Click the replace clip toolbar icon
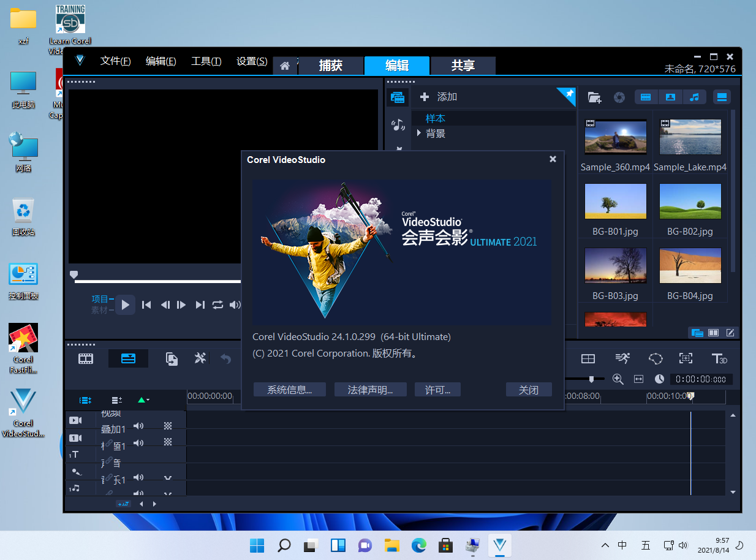Viewport: 756px width, 560px height. [172, 358]
